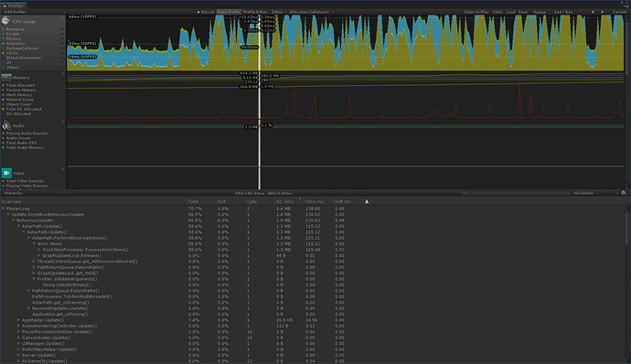Expand the AppMaster.Update() row
This screenshot has height=364, width=631.
click(x=18, y=320)
